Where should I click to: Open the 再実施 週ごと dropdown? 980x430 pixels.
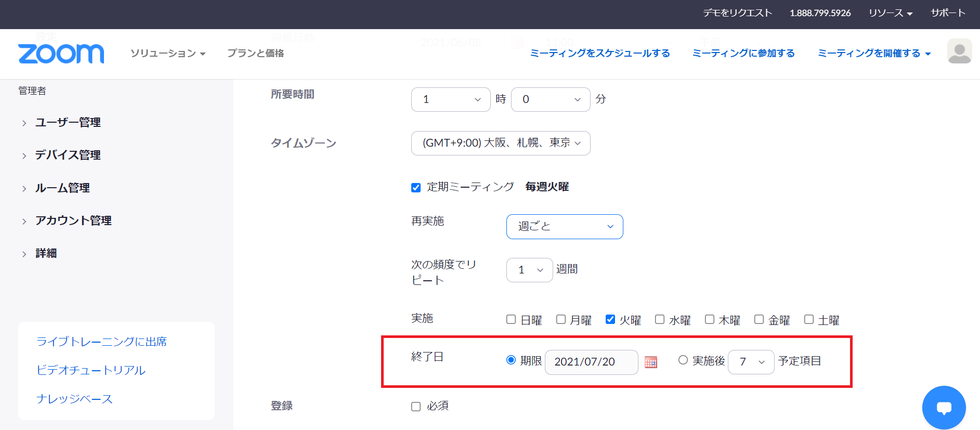[x=565, y=227]
